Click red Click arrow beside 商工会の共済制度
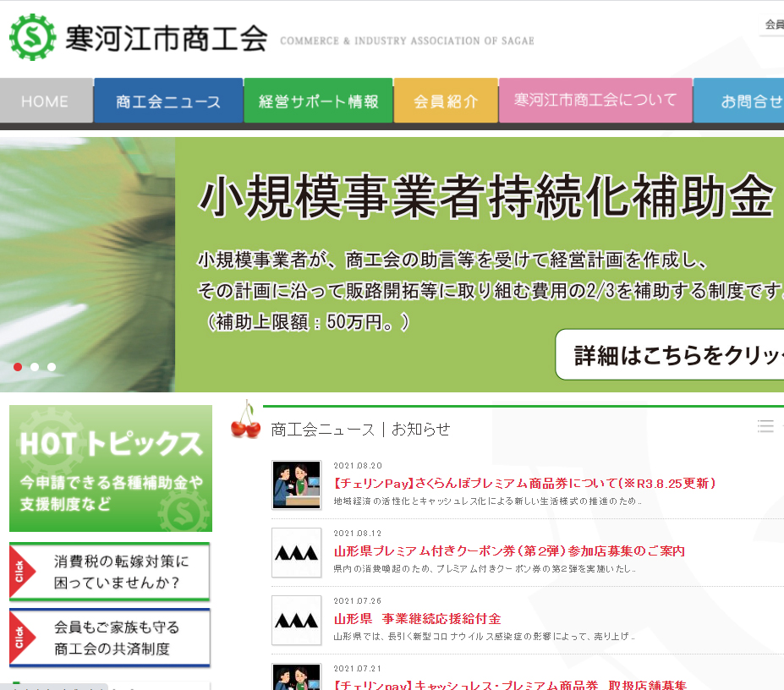784x690 pixels. tap(21, 638)
